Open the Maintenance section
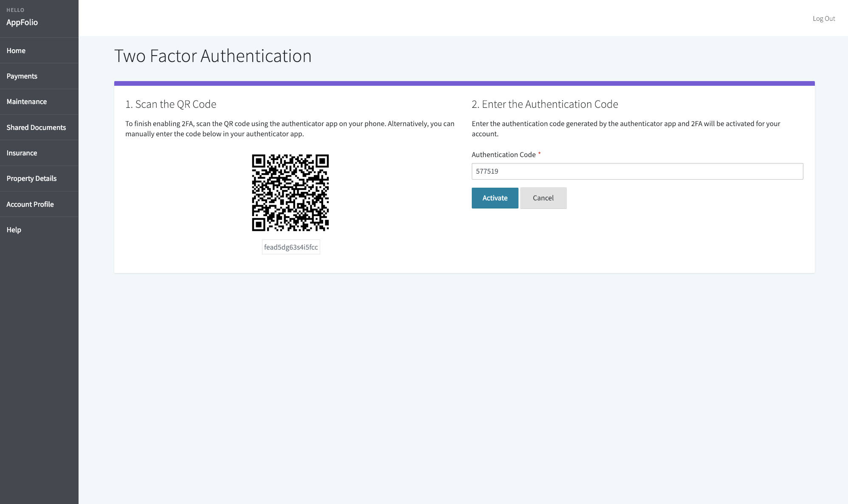Image resolution: width=848 pixels, height=504 pixels. [27, 101]
